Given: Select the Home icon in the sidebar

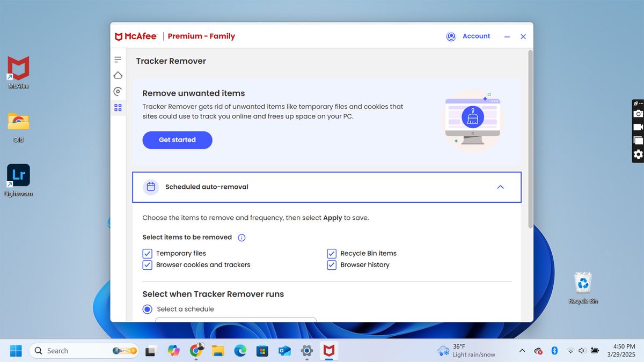Looking at the screenshot, I should [x=118, y=75].
